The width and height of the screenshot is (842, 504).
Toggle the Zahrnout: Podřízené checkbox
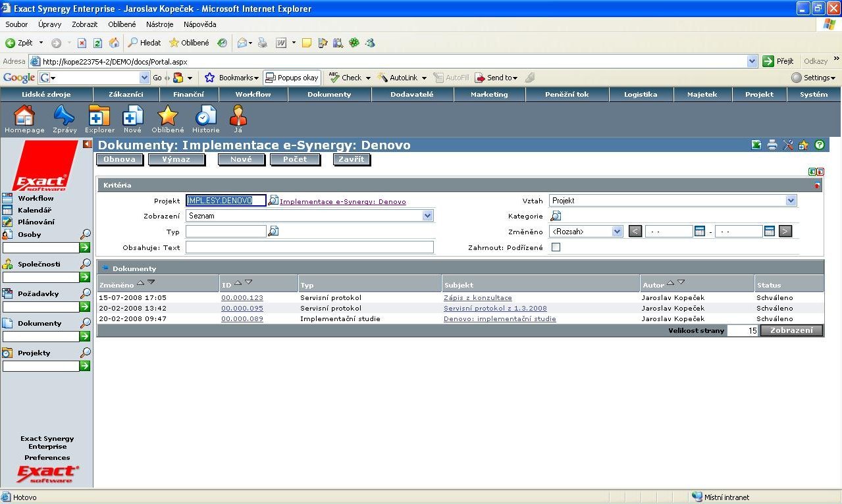(x=556, y=247)
